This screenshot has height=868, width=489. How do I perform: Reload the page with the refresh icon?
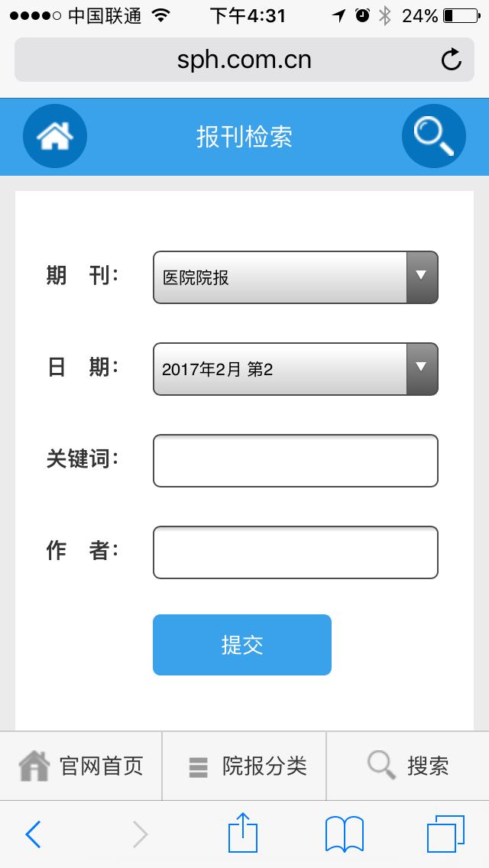click(x=452, y=60)
